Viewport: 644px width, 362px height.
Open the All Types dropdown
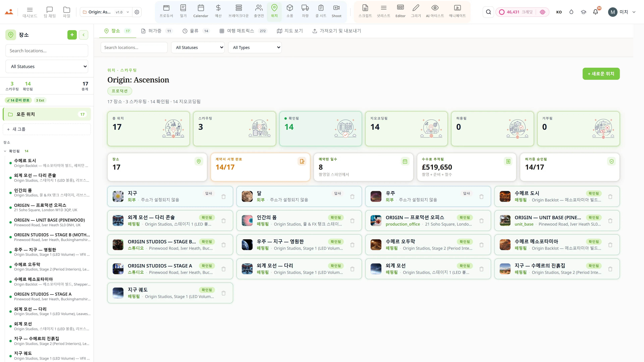coord(255,47)
